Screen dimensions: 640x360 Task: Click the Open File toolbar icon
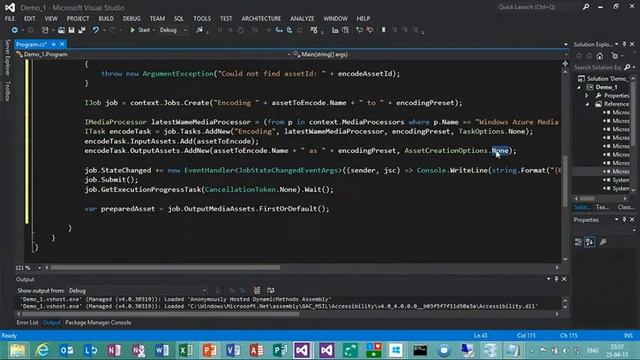61,30
